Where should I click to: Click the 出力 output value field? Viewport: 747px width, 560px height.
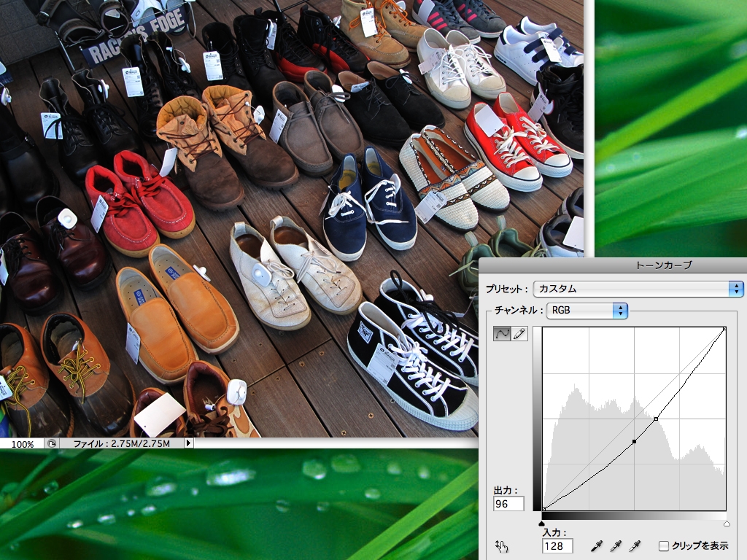pyautogui.click(x=508, y=504)
